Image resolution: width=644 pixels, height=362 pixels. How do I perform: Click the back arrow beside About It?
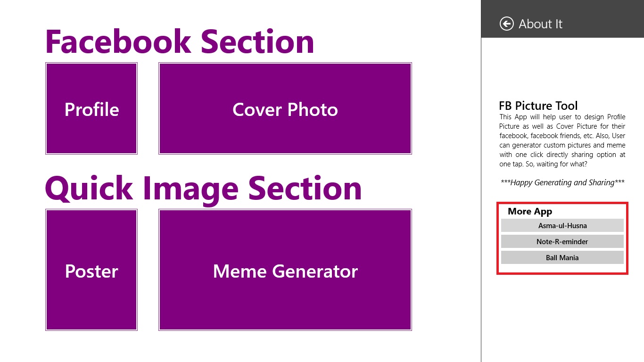506,24
